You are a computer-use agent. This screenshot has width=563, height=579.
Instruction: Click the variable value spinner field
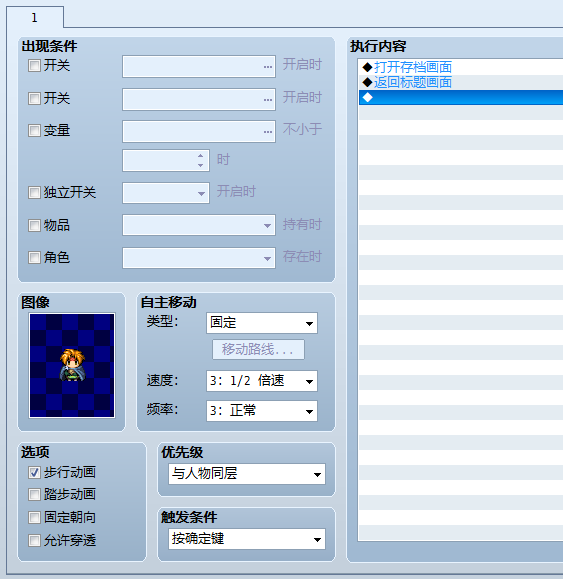166,160
